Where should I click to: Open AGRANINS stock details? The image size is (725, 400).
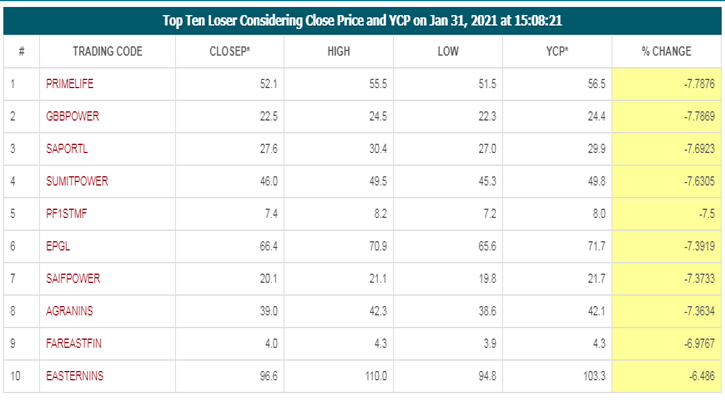(68, 307)
